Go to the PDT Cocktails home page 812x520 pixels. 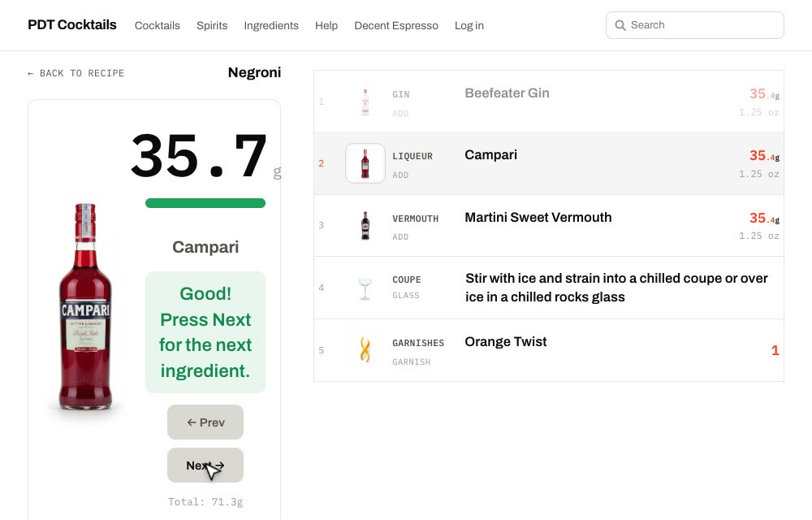pyautogui.click(x=72, y=25)
